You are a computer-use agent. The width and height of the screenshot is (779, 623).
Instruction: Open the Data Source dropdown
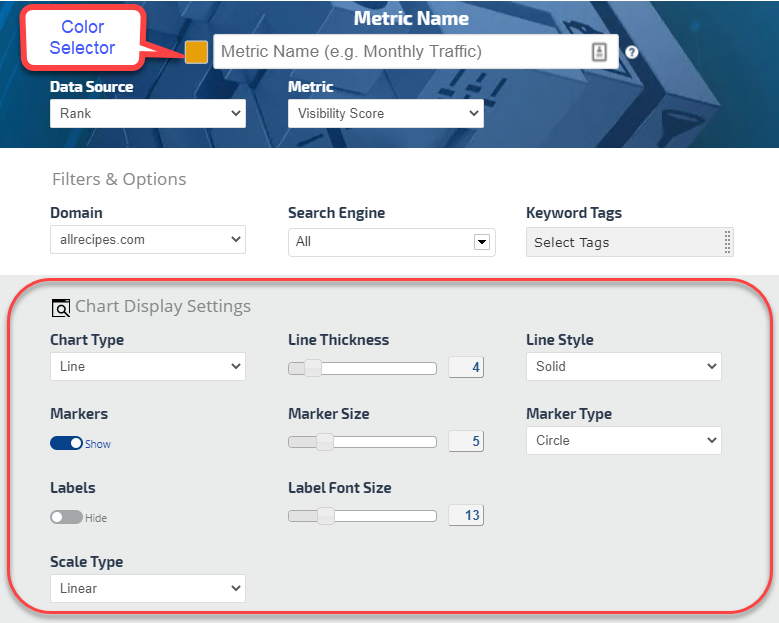(x=147, y=114)
